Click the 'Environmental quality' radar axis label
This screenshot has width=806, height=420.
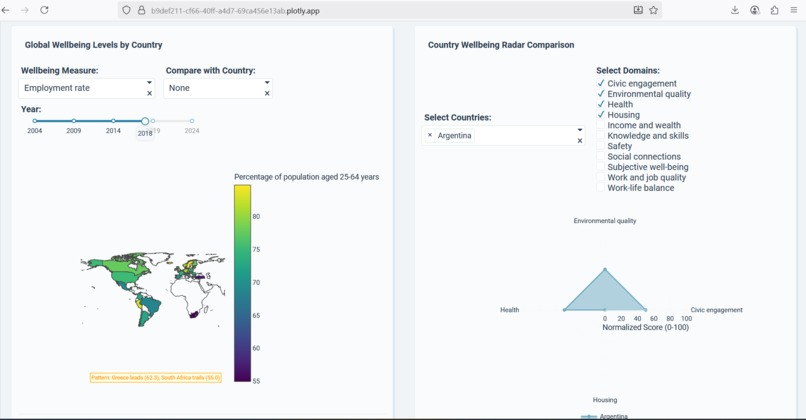tap(605, 221)
